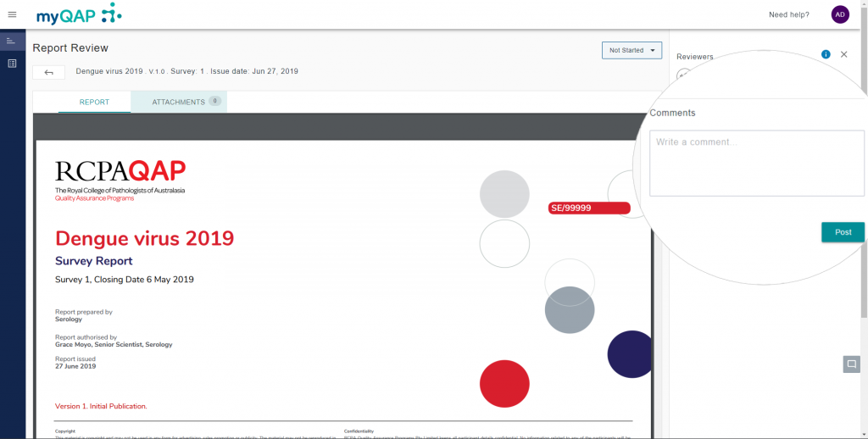The height and width of the screenshot is (439, 868).
Task: Click the Version 1. Initial Publication text
Action: coord(101,406)
